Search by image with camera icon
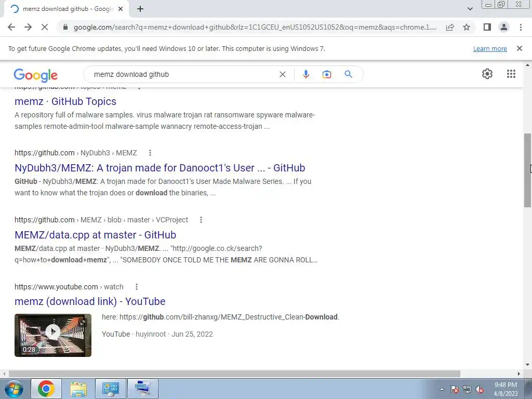This screenshot has width=532, height=399. [x=327, y=74]
